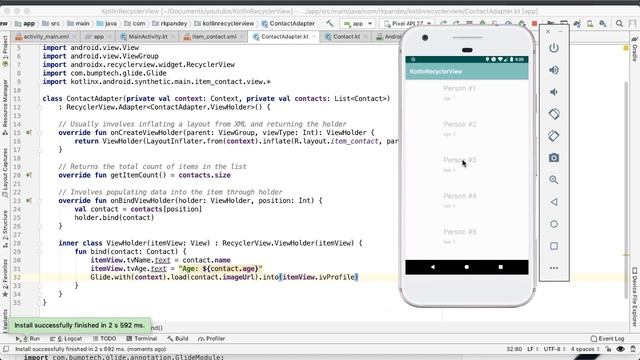Click the emulator sidebar Back triangle icon
Viewport: 640px width, 360px height.
click(554, 202)
